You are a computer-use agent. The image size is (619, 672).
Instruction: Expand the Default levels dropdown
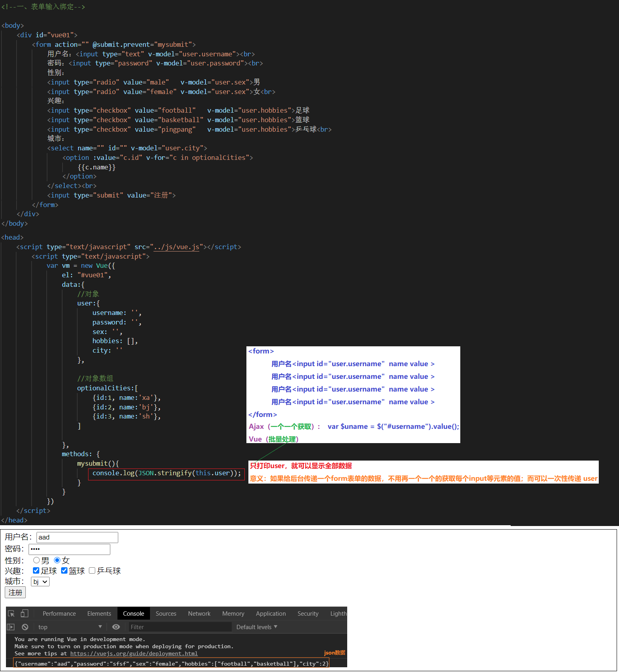tap(257, 627)
